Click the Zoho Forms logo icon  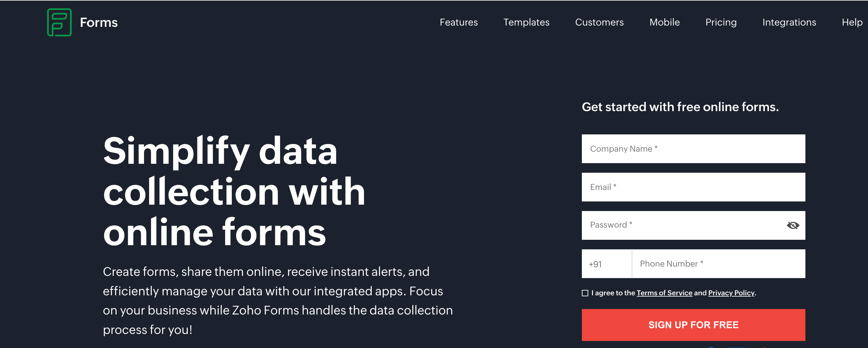(x=59, y=22)
